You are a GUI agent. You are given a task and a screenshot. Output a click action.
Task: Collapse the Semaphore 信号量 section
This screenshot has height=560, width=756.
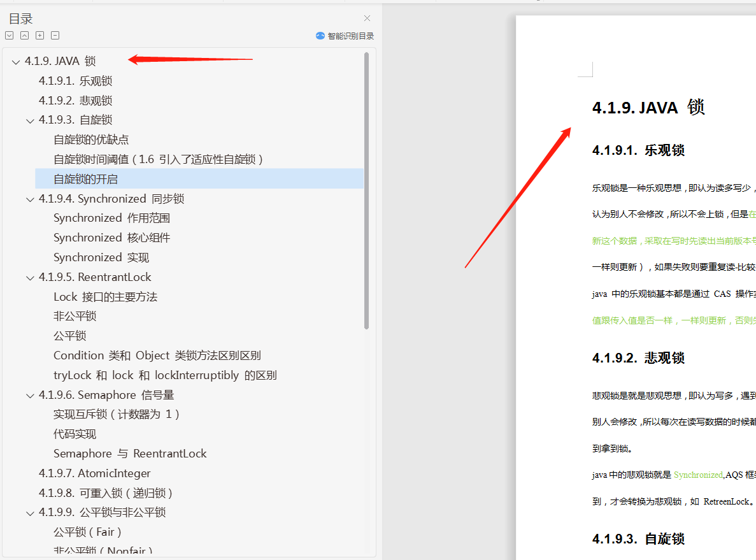tap(30, 394)
